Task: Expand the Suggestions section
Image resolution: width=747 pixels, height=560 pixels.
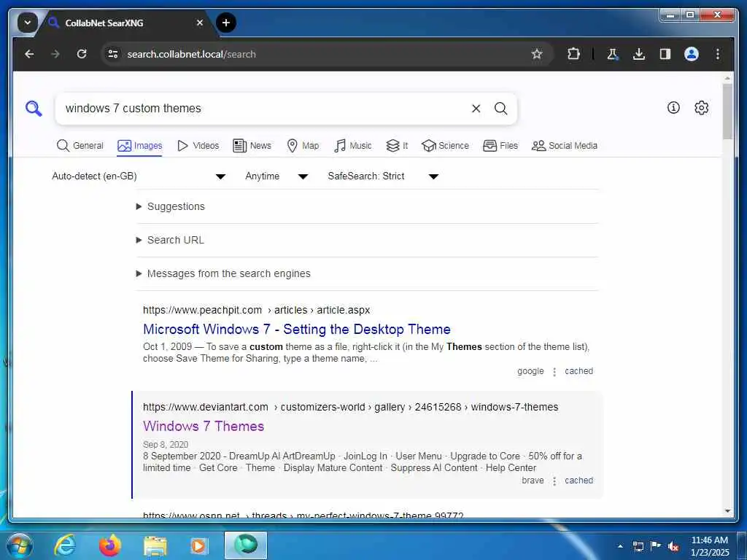Action: click(171, 206)
